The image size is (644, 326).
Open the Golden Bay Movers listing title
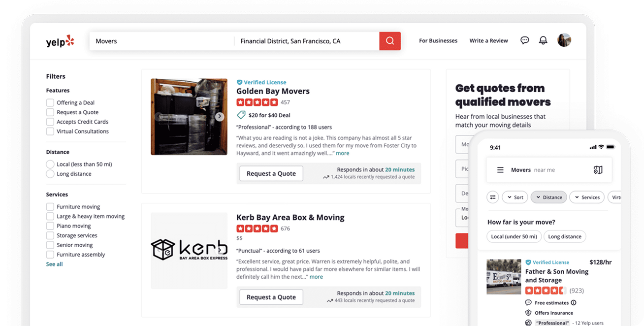pyautogui.click(x=273, y=91)
